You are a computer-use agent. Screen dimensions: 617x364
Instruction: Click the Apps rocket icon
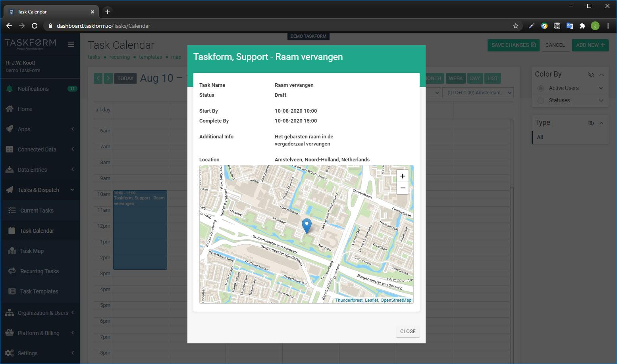(x=10, y=129)
